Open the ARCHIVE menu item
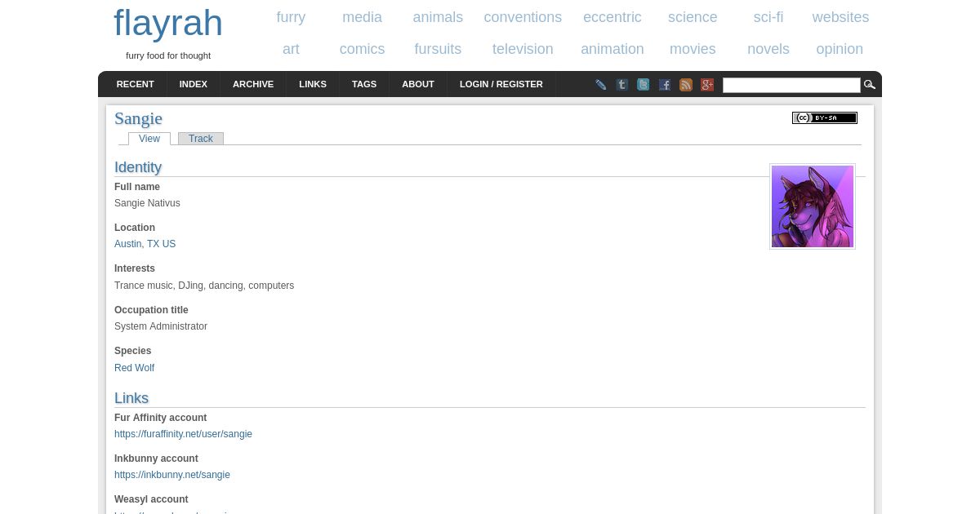The height and width of the screenshot is (514, 980). pos(253,84)
